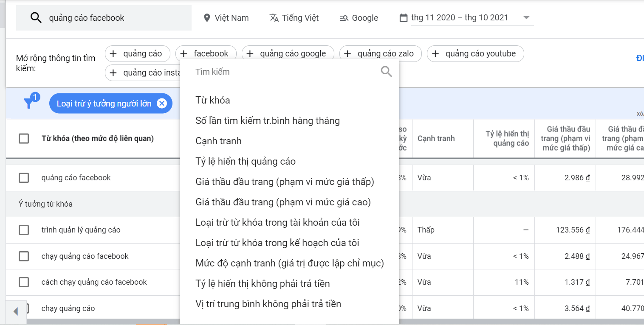Add the "quảng cáo zalo" suggestion chip
Viewport: 644px width, 325px height.
380,53
